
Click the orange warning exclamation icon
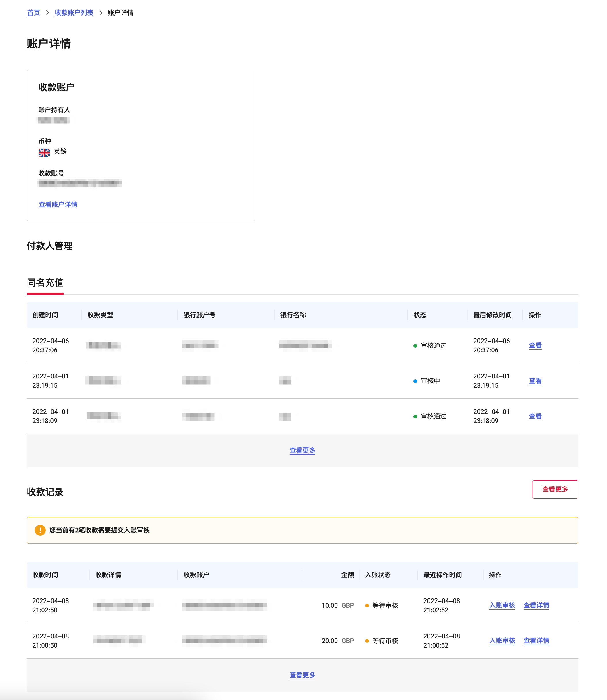pyautogui.click(x=40, y=530)
